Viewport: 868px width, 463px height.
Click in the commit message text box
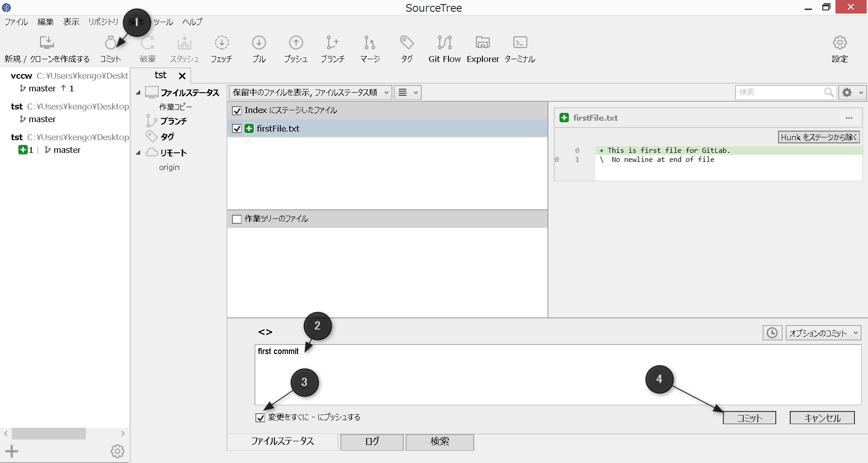558,374
